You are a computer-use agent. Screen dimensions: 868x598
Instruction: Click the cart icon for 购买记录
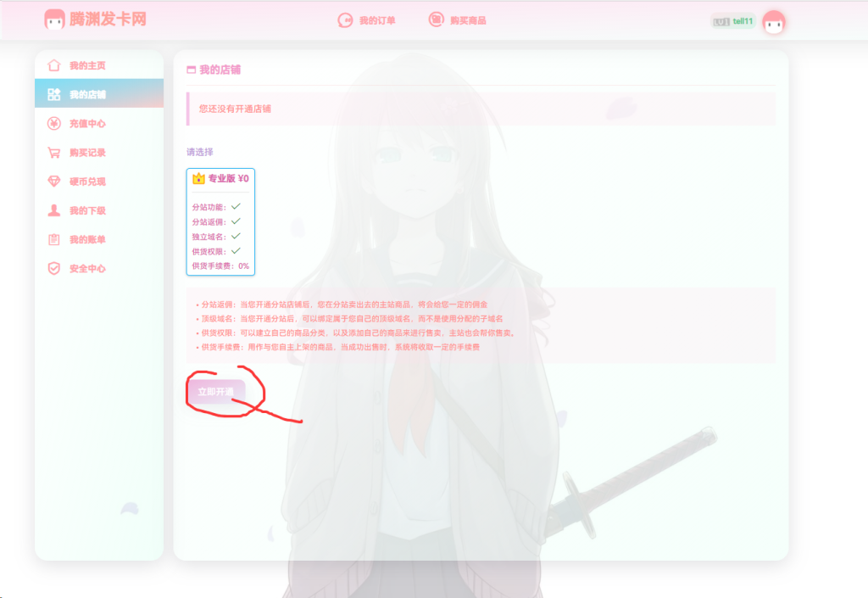(54, 153)
